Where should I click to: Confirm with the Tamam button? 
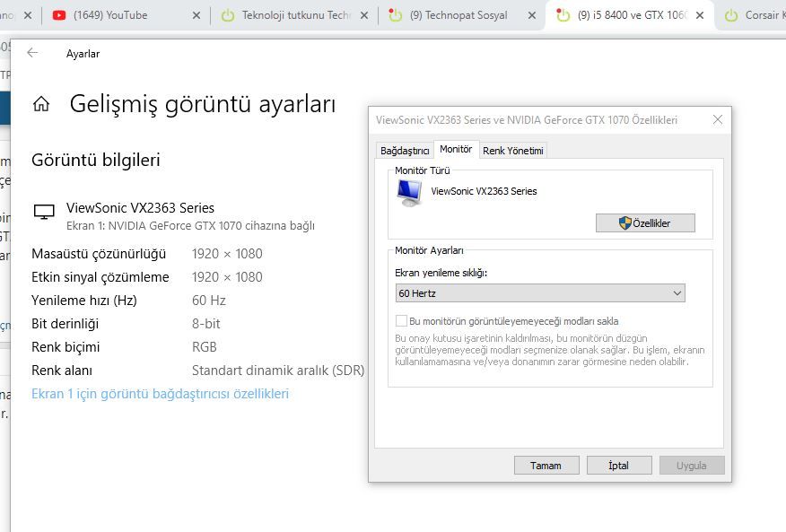pyautogui.click(x=546, y=466)
